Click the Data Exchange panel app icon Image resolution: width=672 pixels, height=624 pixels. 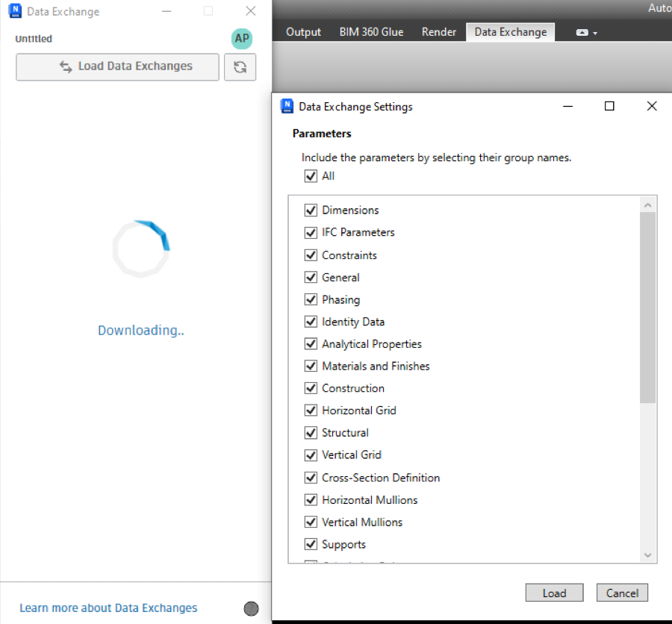pos(15,10)
